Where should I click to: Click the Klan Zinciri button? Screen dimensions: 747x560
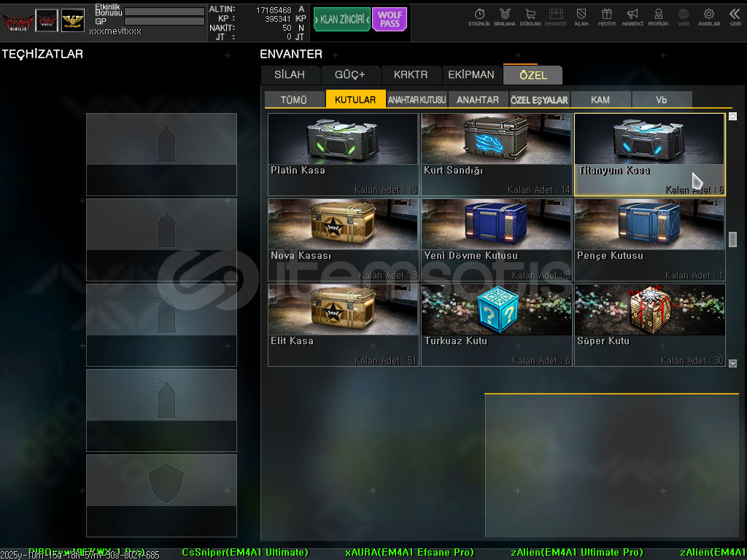(342, 20)
